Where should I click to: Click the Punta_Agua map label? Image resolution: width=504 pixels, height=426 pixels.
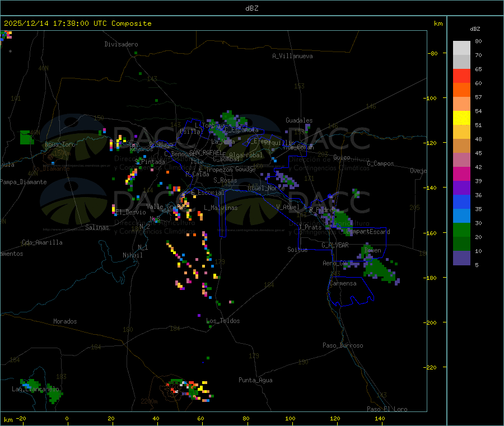(255, 380)
